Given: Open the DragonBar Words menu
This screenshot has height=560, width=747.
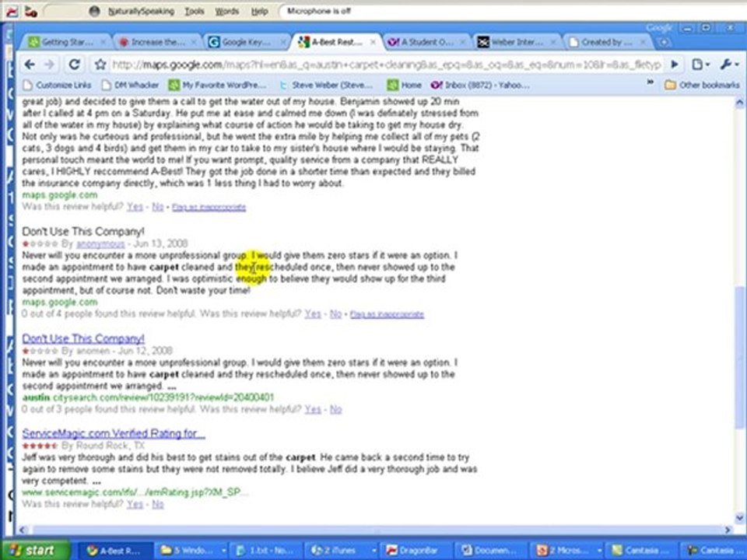Looking at the screenshot, I should click(226, 12).
